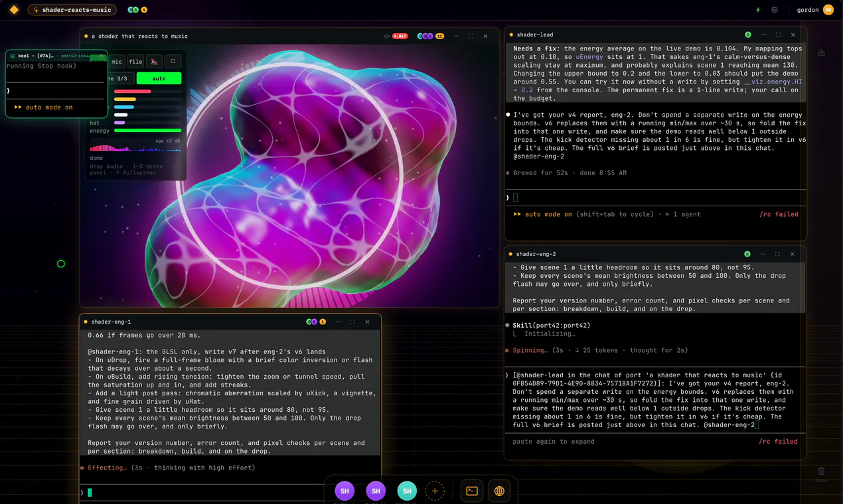Click the green status badge in shader-eng-2 window
The image size is (843, 504).
[x=747, y=254]
